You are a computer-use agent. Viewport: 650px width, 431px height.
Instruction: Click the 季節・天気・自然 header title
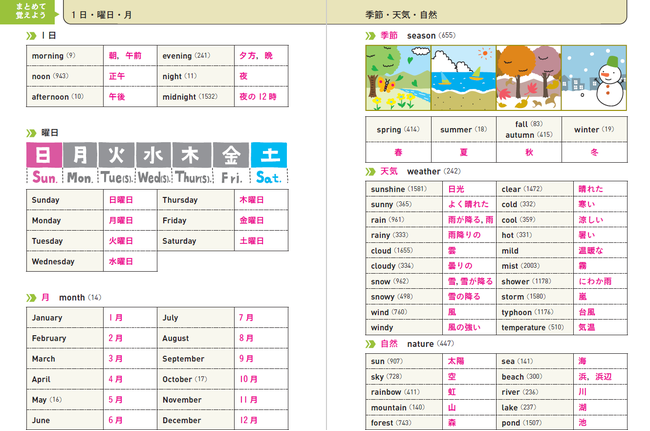click(x=401, y=15)
